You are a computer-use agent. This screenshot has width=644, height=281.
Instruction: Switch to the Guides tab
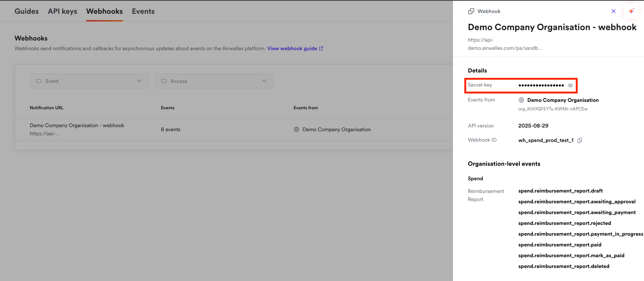tap(27, 11)
